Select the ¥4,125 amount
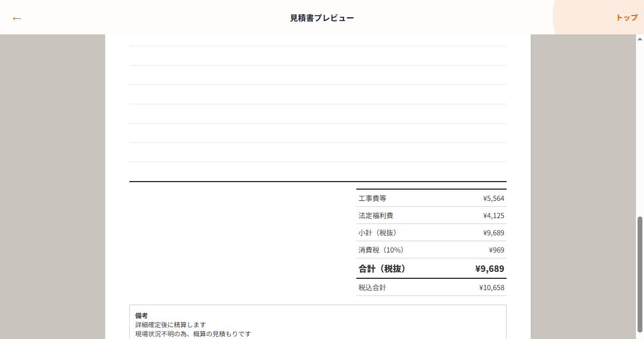The height and width of the screenshot is (339, 644). [494, 215]
